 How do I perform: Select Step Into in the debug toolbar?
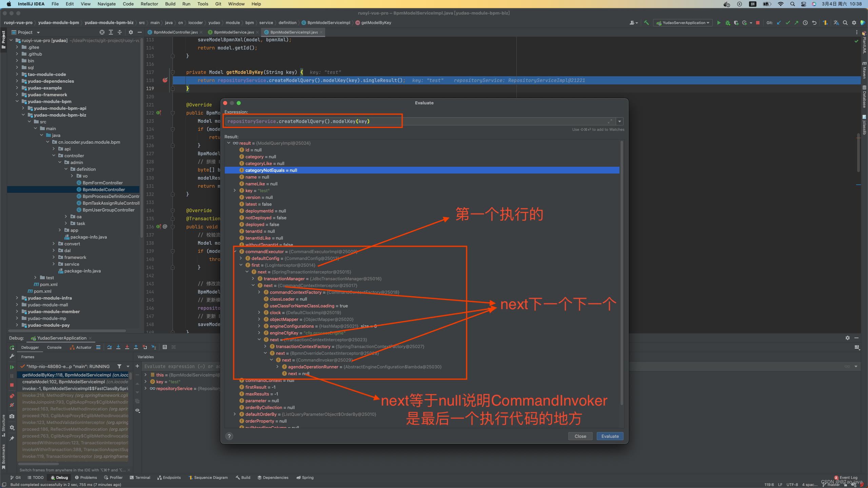[118, 347]
